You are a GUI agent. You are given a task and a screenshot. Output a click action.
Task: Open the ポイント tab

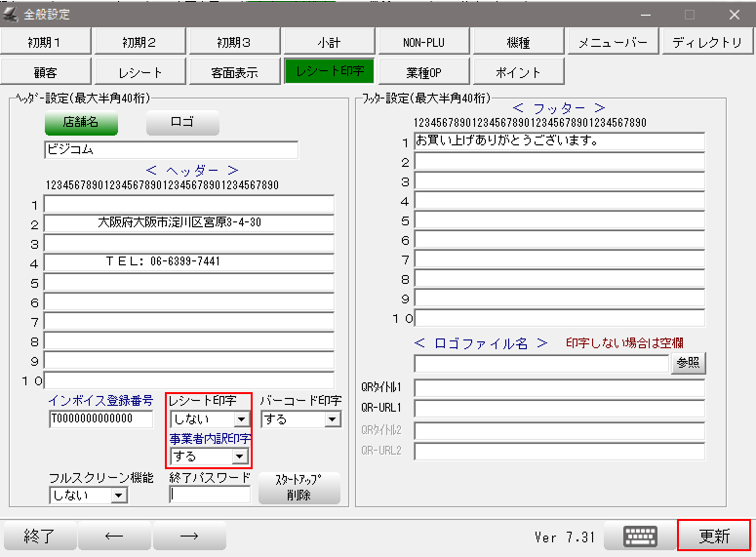pyautogui.click(x=518, y=71)
